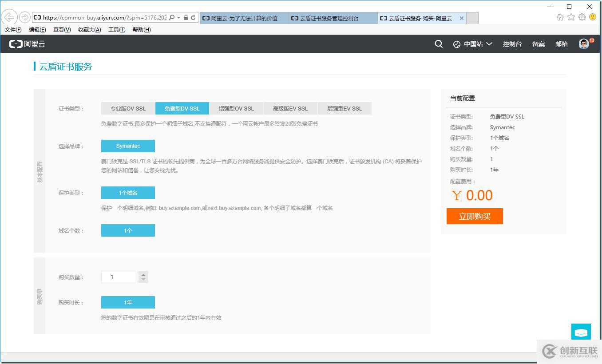The height and width of the screenshot is (364, 602).
Task: Click the 购买数量 quantity input field
Action: (119, 277)
